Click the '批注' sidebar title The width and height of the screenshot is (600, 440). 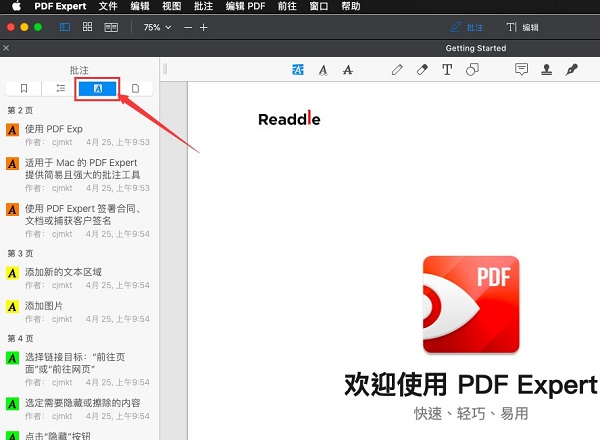79,70
